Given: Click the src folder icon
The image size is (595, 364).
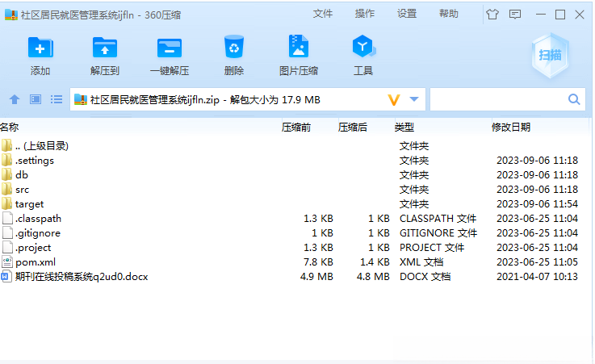Looking at the screenshot, I should 6,189.
